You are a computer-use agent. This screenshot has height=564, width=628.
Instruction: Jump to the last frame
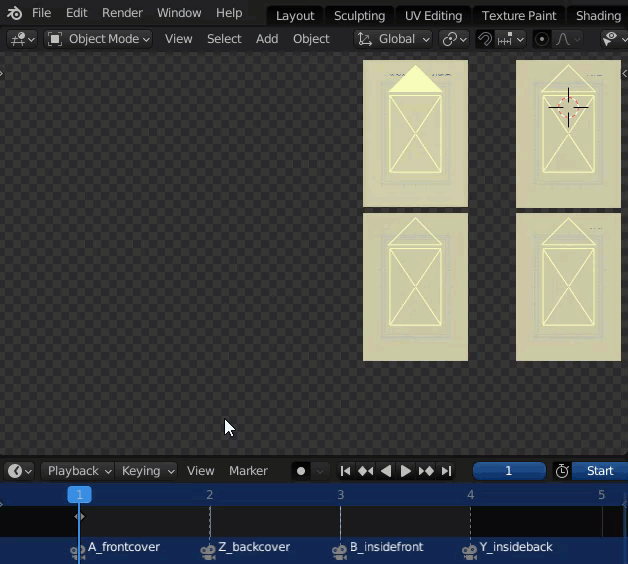point(446,471)
